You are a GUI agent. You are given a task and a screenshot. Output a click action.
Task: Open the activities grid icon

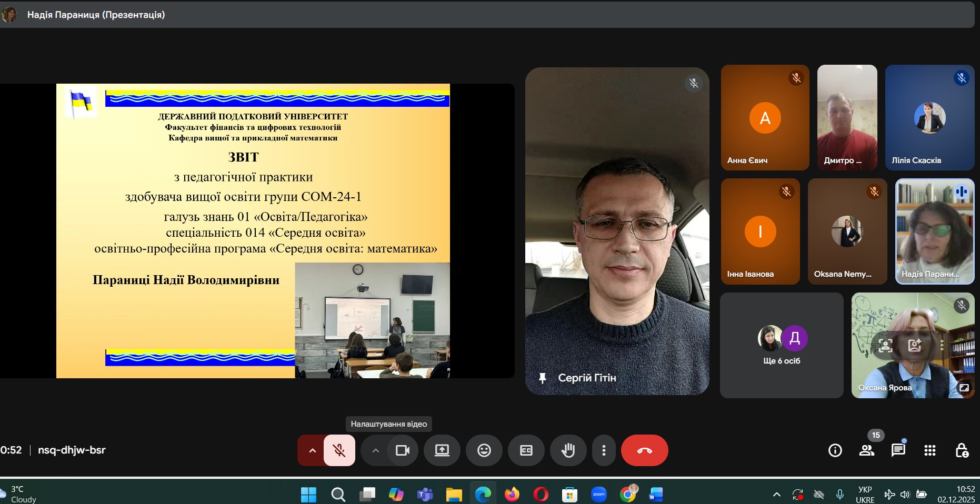(929, 450)
